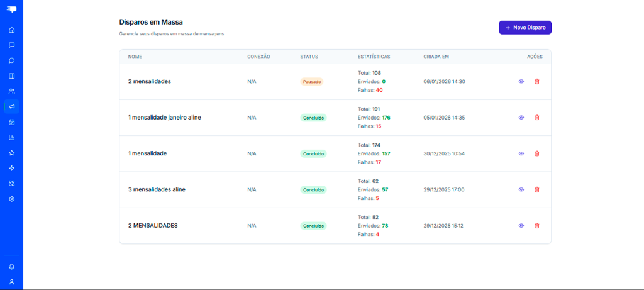
Task: Open the settings gear icon in sidebar
Action: [11, 199]
